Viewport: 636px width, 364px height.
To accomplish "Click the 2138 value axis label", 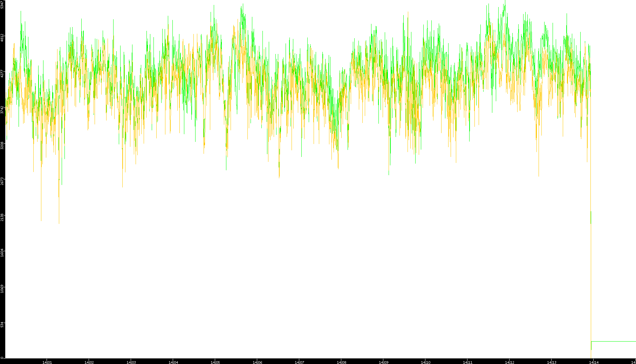I will point(2,217).
